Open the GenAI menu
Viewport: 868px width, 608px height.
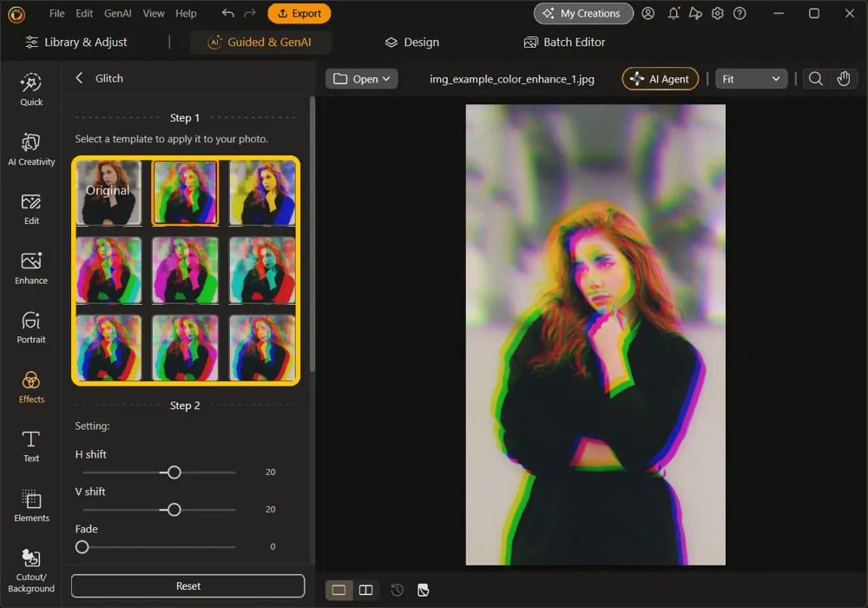pos(118,13)
